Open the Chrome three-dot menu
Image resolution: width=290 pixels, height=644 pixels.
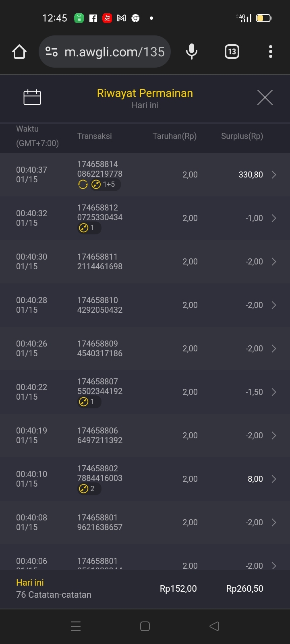click(x=270, y=52)
